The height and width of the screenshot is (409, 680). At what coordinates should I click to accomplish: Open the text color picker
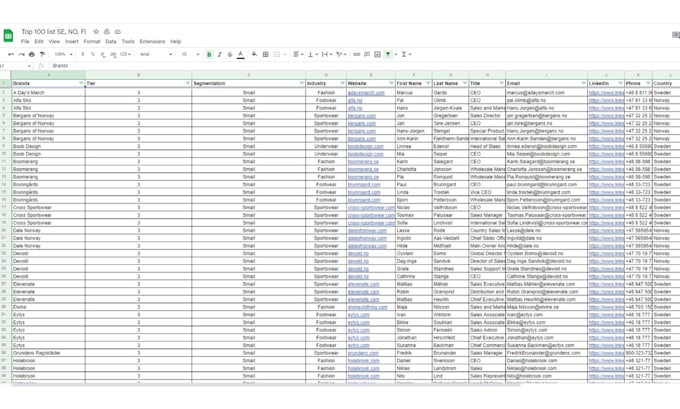point(241,54)
